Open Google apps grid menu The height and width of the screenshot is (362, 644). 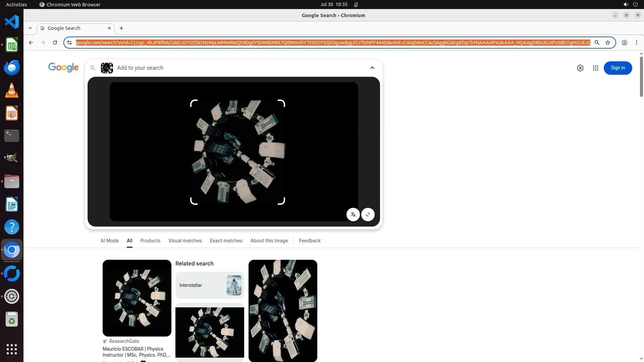[x=595, y=68]
